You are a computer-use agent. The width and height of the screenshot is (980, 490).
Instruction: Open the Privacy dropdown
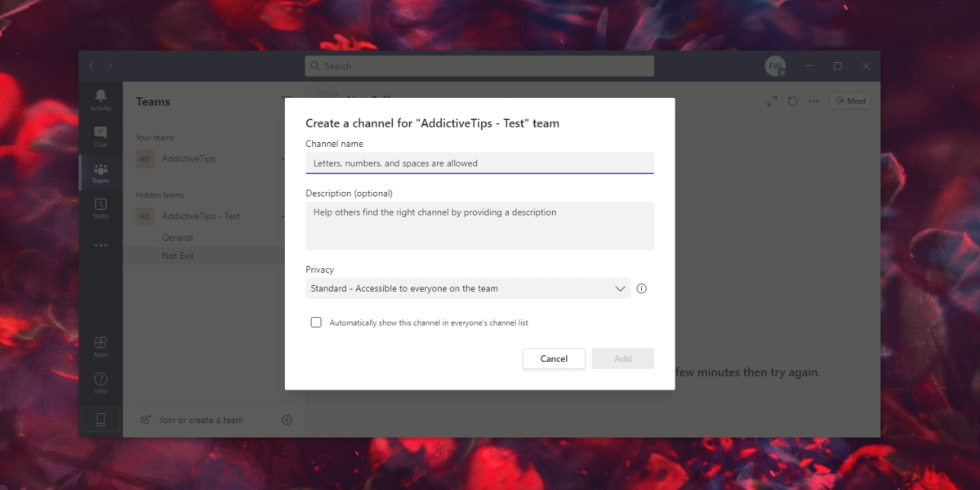point(468,288)
